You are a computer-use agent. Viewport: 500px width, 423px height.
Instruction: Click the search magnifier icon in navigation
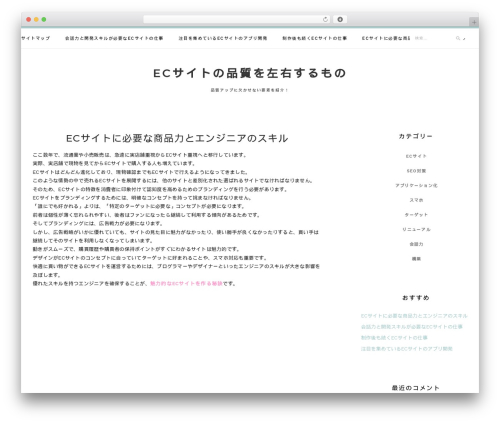458,38
